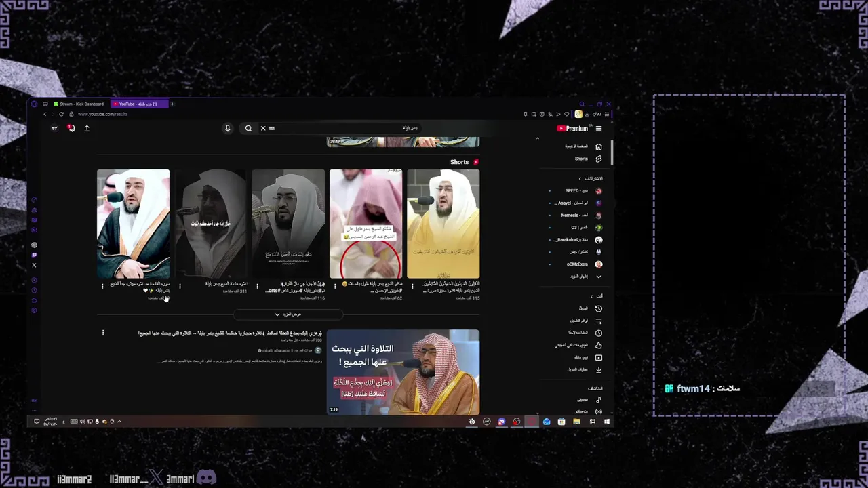Open the Windows Start button
The height and width of the screenshot is (488, 868).
click(607, 422)
